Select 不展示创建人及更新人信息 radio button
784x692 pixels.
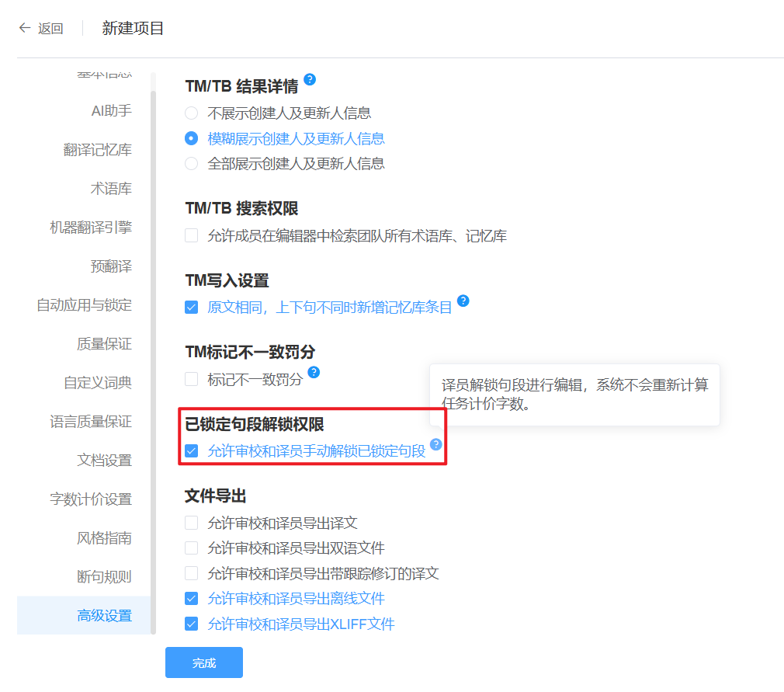[x=191, y=113]
